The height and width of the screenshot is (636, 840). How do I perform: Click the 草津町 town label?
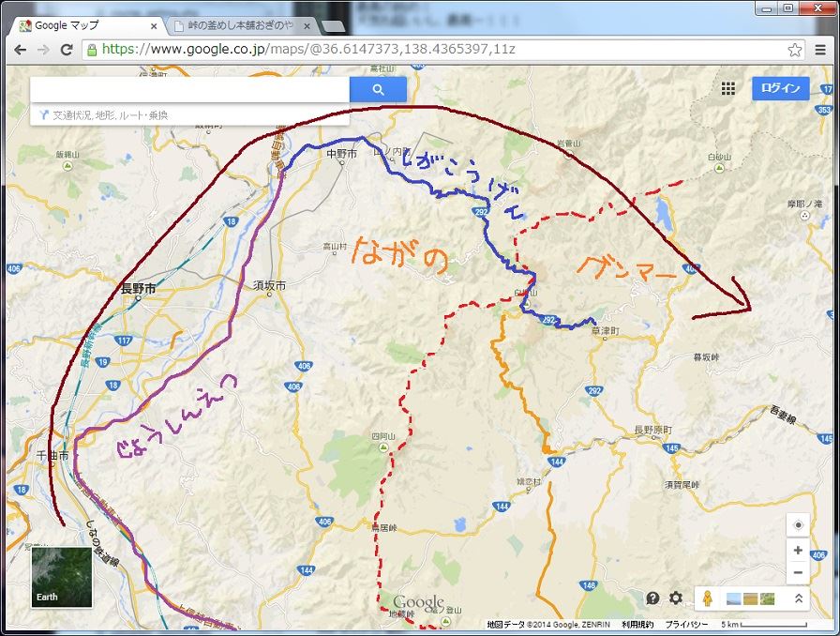(606, 331)
